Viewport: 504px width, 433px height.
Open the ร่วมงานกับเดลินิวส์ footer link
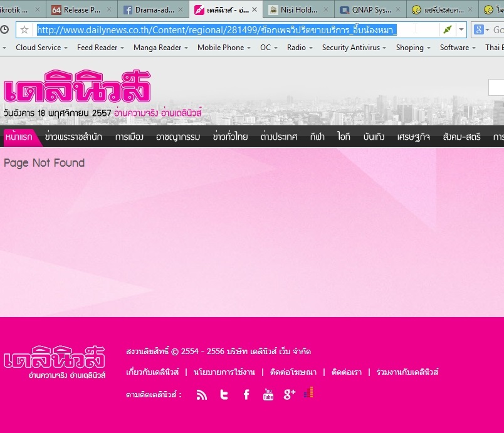click(407, 372)
